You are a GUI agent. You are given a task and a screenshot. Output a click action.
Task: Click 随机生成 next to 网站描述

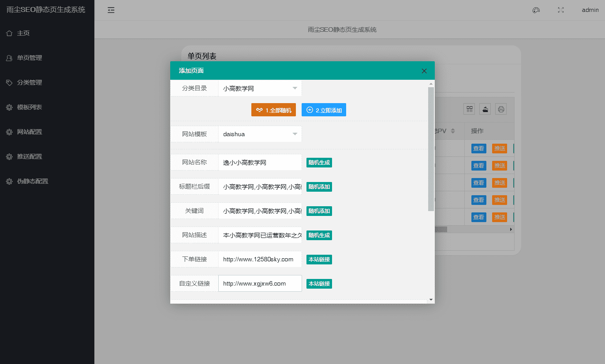[319, 235]
